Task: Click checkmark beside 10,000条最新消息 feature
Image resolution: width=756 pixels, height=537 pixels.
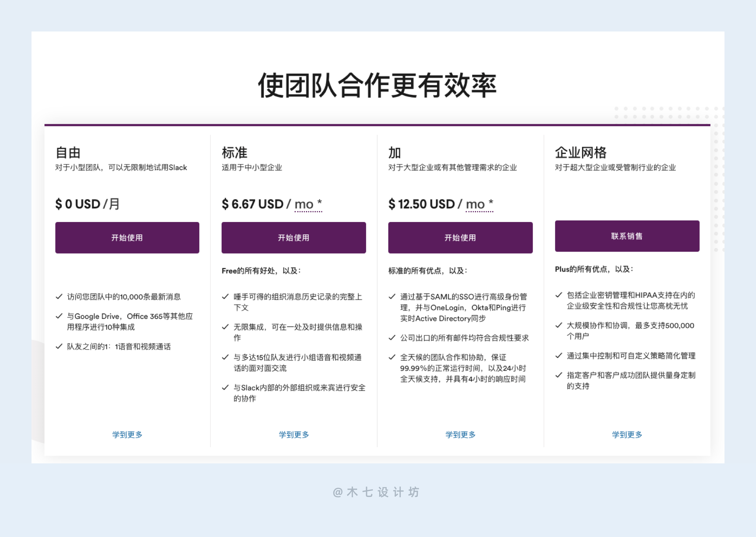Action: 59,296
